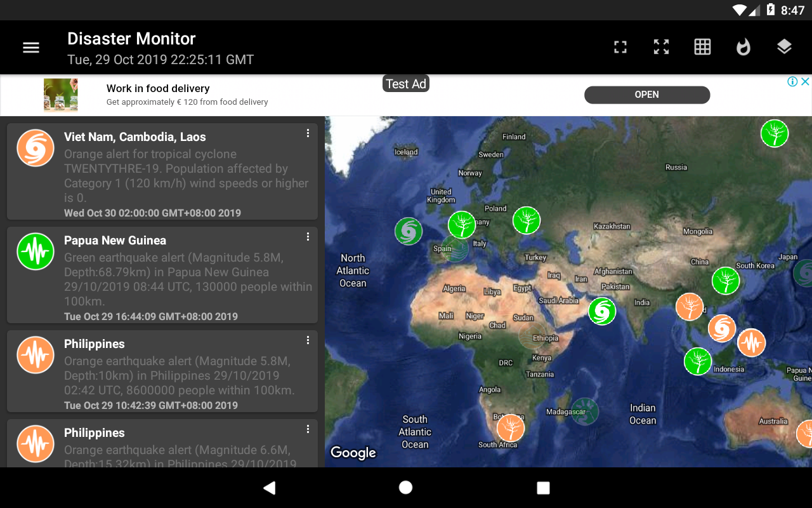The image size is (812, 508).
Task: Tap the last-updated date in the header
Action: 160,60
